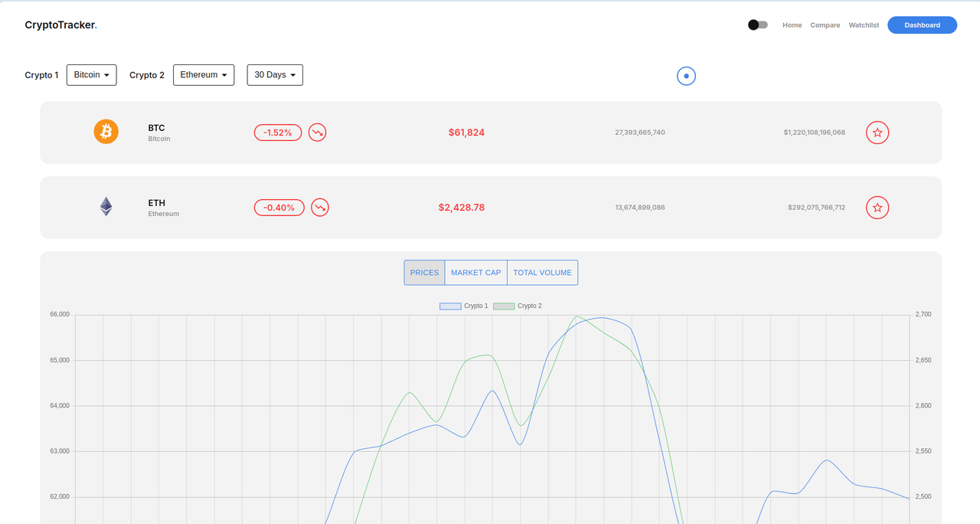Add Bitcoin to watchlist via star icon

pyautogui.click(x=877, y=133)
